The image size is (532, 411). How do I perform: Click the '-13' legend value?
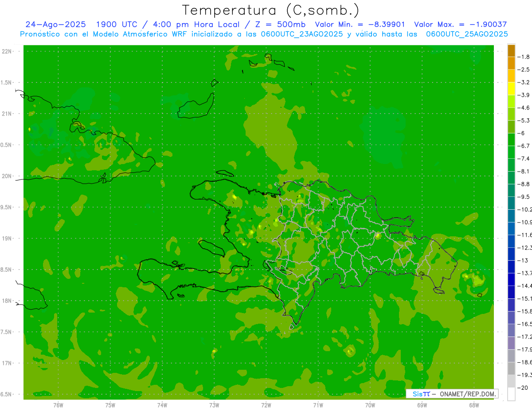click(523, 260)
